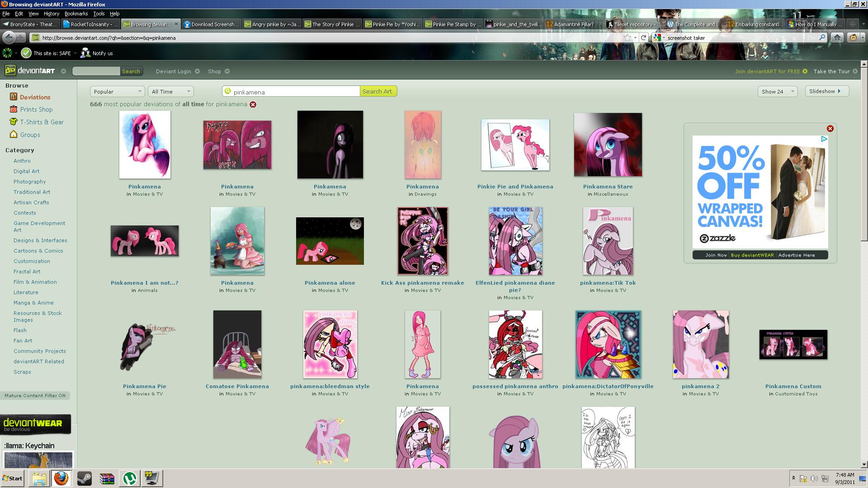Bookmark this page with star icon
The height and width of the screenshot is (488, 868).
click(x=627, y=38)
